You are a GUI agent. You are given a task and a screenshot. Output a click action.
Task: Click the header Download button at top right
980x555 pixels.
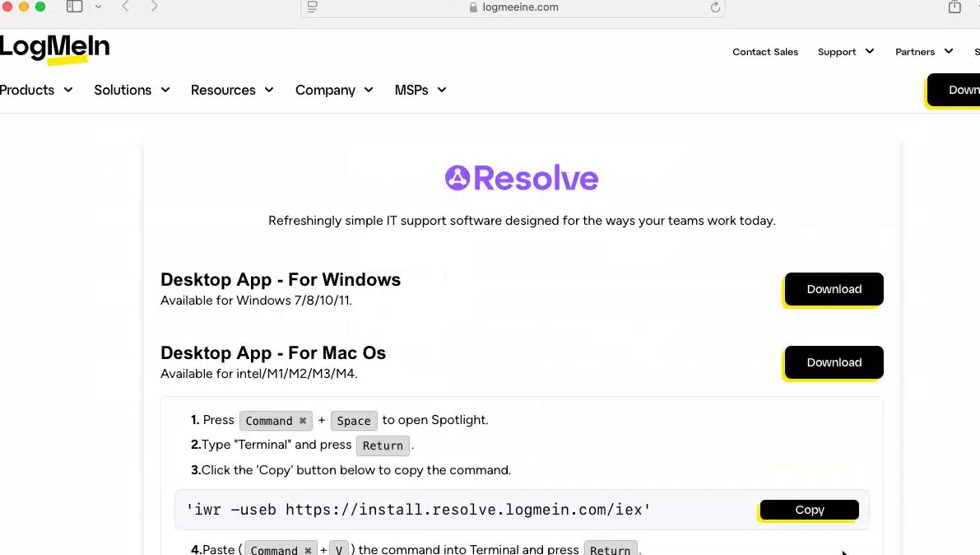pyautogui.click(x=953, y=90)
